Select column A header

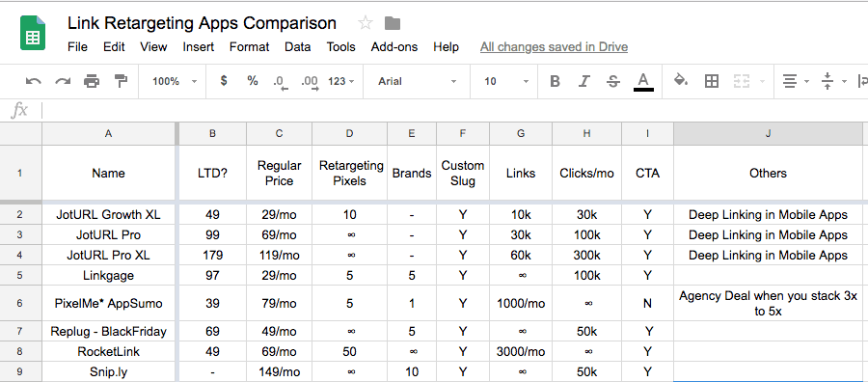click(x=108, y=133)
